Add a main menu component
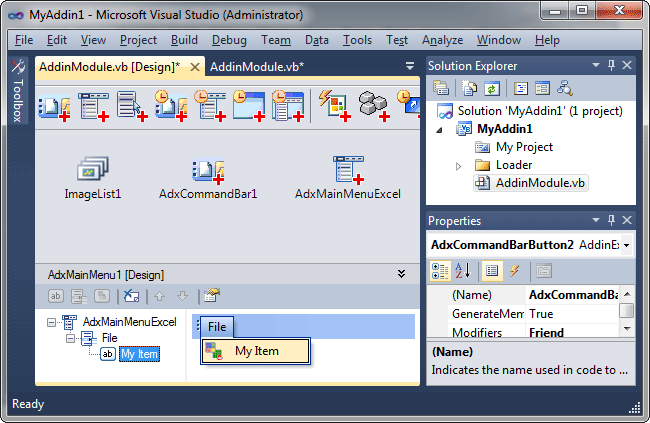650x423 pixels. 93,106
